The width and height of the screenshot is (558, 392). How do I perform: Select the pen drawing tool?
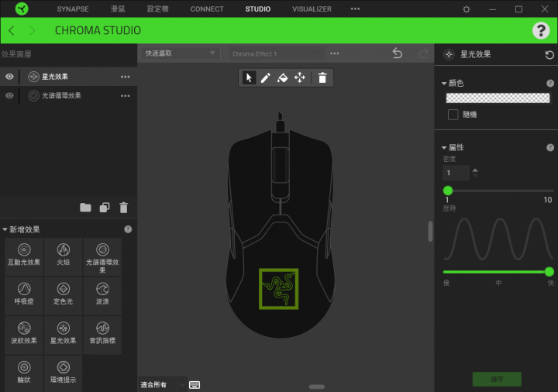coord(266,77)
